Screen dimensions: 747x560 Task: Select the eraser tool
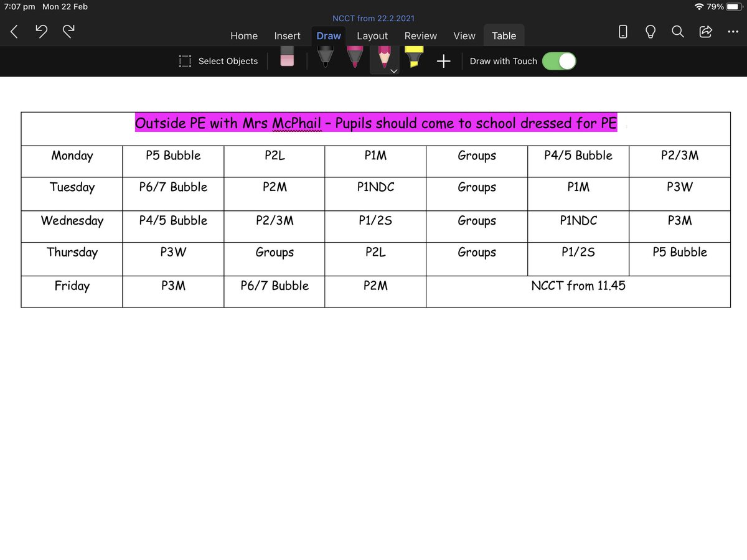coord(287,57)
